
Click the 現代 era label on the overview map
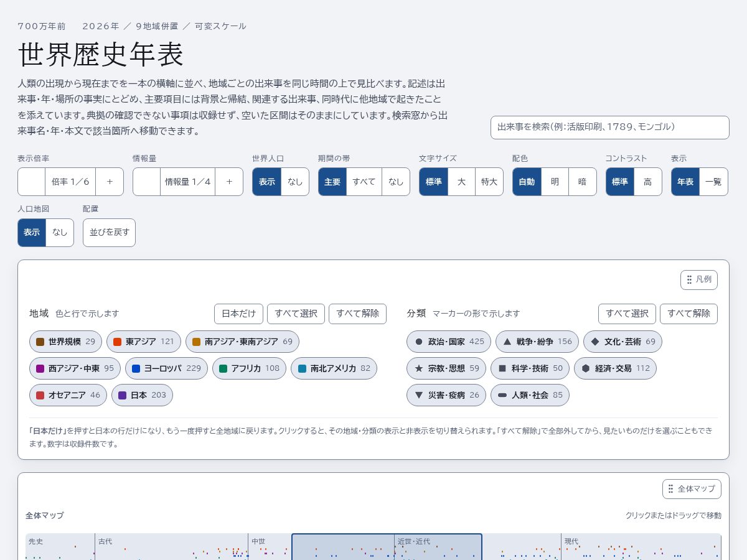571,541
